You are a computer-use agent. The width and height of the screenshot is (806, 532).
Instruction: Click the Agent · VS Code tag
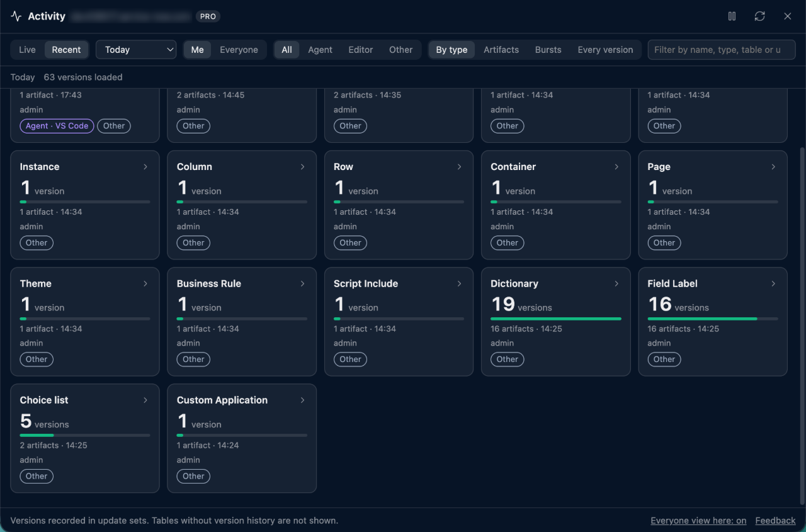click(x=57, y=126)
